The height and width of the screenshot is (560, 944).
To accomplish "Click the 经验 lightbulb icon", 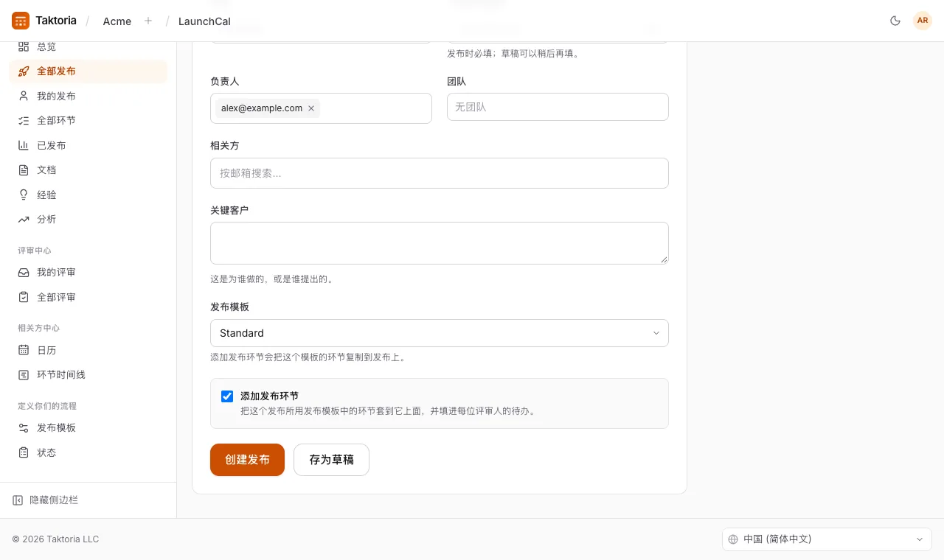I will [x=24, y=195].
